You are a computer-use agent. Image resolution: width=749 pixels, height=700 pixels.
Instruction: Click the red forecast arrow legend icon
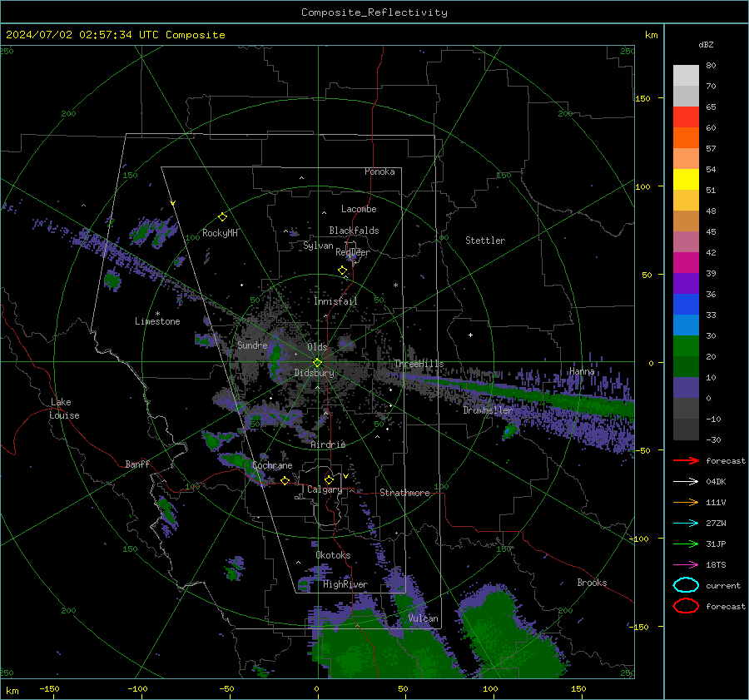coord(686,460)
